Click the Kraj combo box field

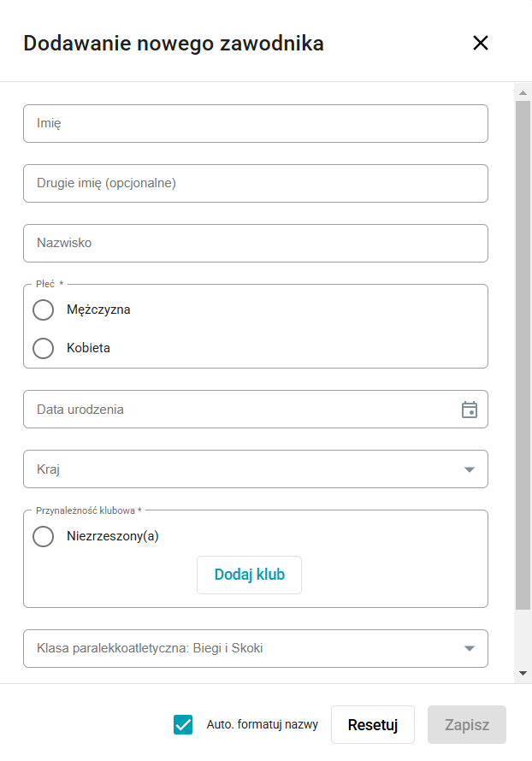click(239, 469)
